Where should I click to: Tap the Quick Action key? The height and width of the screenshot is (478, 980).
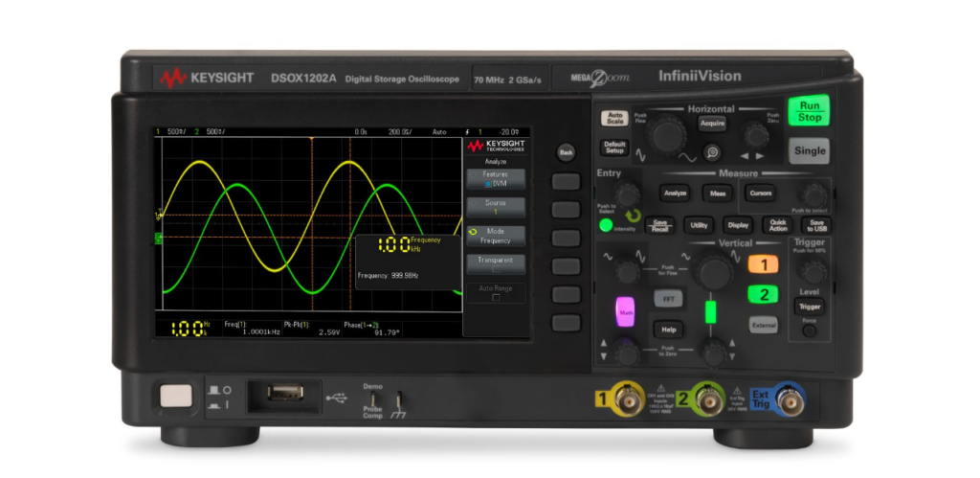pyautogui.click(x=778, y=225)
